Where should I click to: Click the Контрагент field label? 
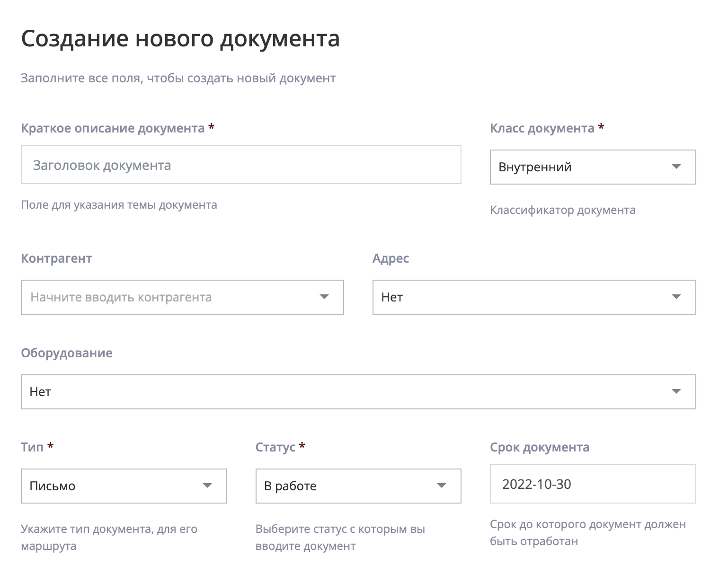point(56,258)
